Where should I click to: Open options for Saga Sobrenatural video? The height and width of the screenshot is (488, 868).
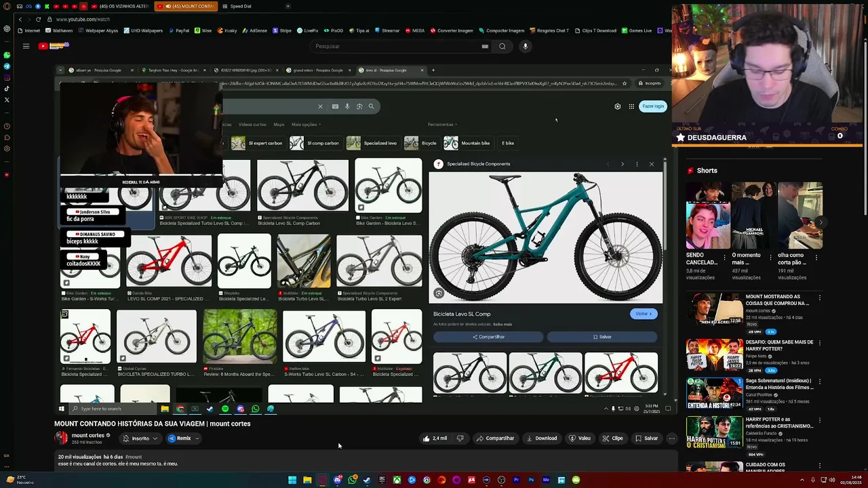coord(819,382)
